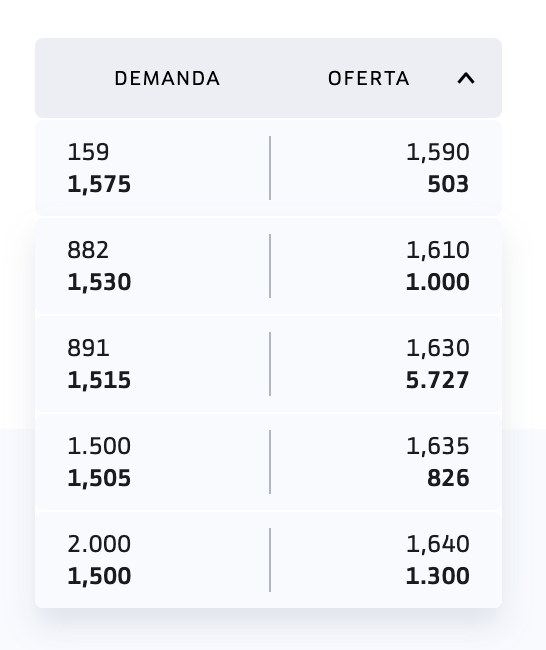
Task: Click offer volume 1.000
Action: coord(438,282)
